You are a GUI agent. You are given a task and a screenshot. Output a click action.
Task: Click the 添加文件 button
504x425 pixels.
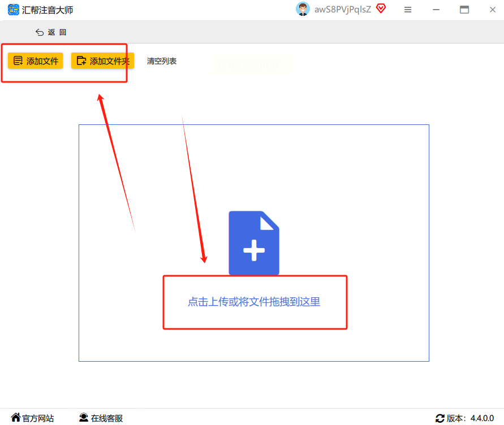coord(36,60)
